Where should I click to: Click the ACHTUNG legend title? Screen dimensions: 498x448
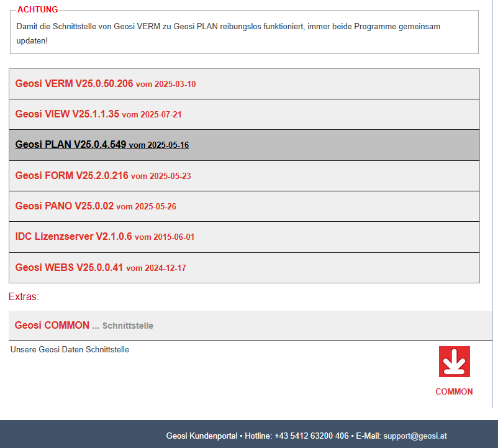pyautogui.click(x=37, y=9)
